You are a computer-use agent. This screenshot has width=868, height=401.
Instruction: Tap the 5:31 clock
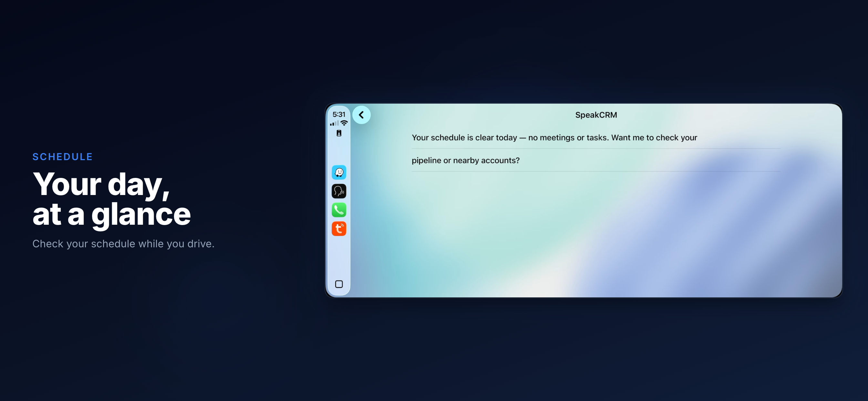point(339,114)
